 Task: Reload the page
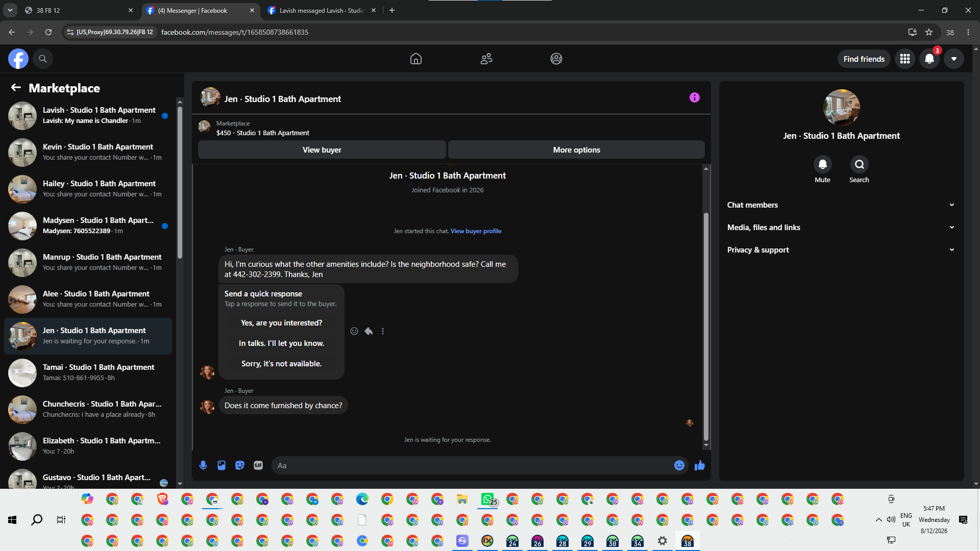(x=48, y=32)
